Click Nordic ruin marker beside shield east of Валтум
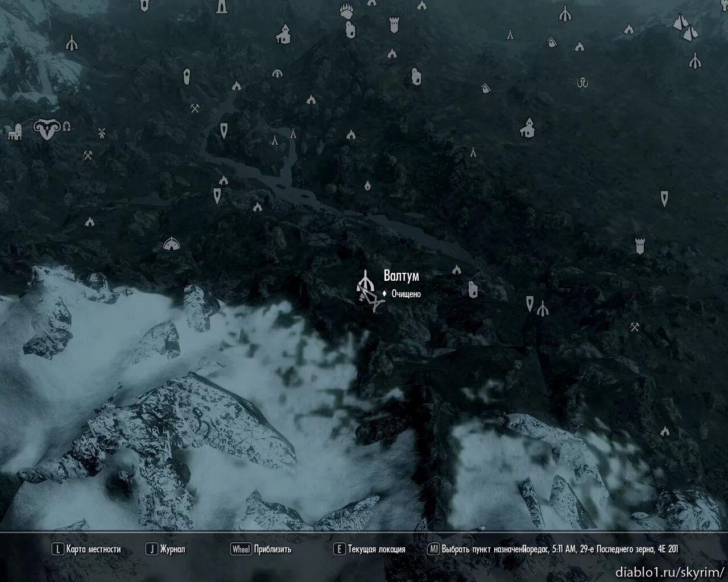 (543, 309)
